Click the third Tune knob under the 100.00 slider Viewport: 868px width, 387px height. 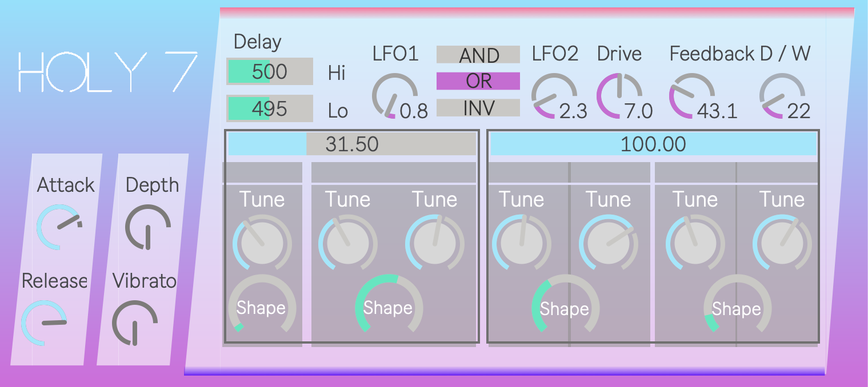[695, 243]
